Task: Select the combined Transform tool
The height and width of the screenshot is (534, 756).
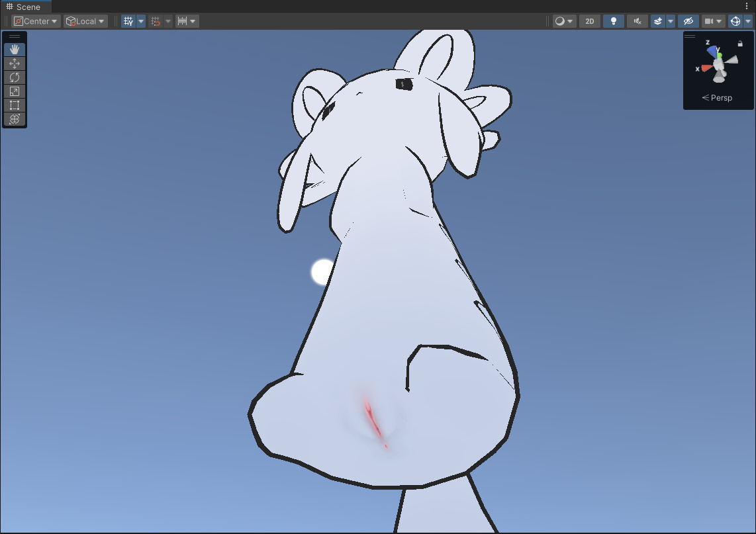Action: (15, 119)
